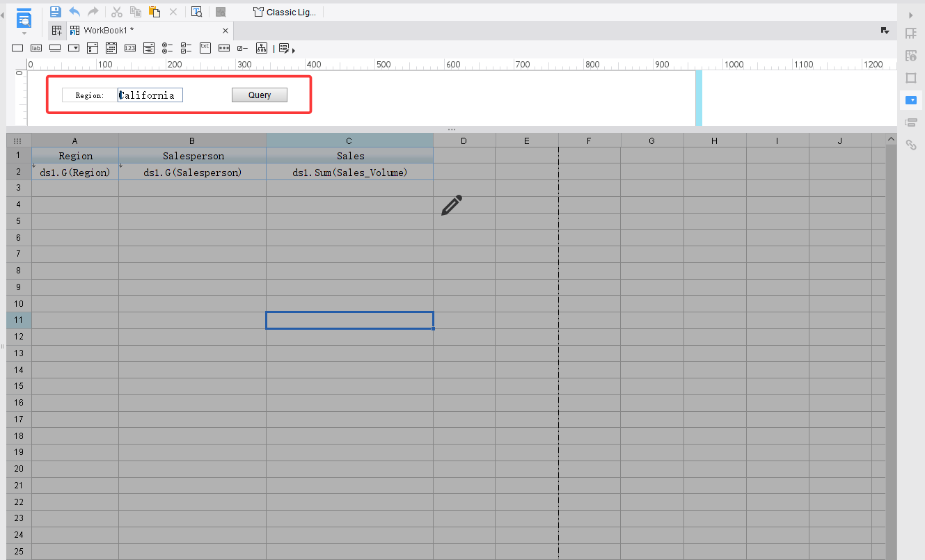
Task: Insert a Radio Button Group widget
Action: click(166, 48)
